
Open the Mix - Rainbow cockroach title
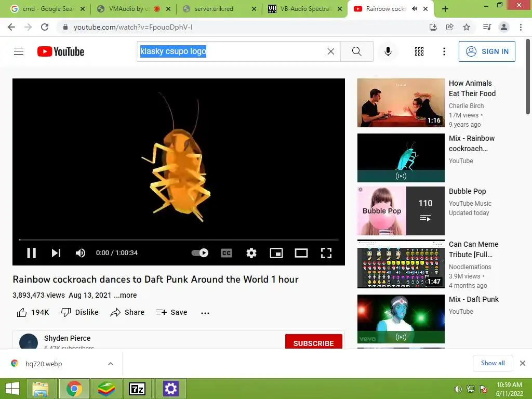click(472, 143)
